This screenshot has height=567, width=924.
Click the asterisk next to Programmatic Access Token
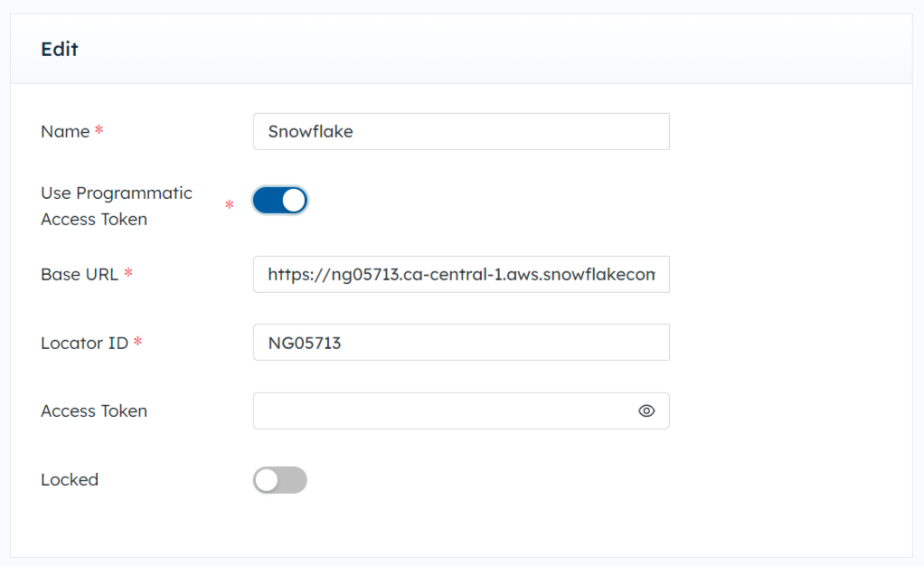(x=230, y=204)
